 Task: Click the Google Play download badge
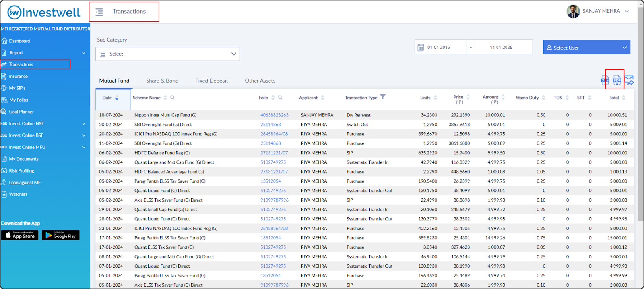pyautogui.click(x=61, y=235)
